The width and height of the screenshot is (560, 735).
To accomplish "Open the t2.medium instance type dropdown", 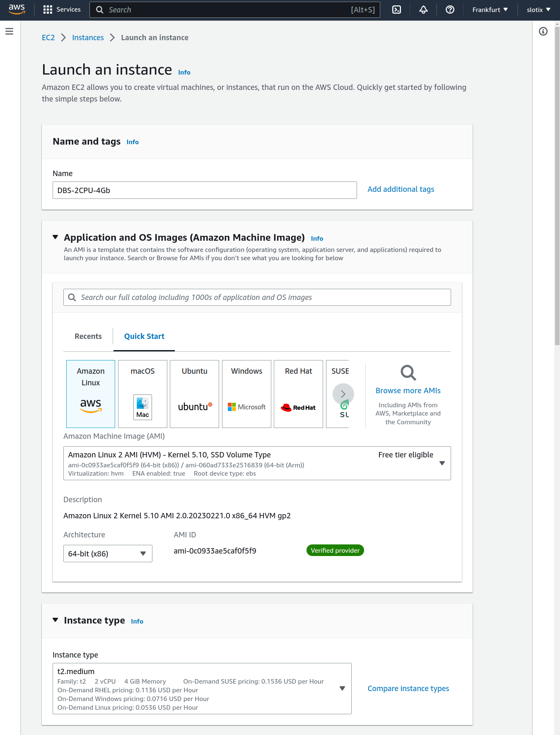I will point(202,689).
